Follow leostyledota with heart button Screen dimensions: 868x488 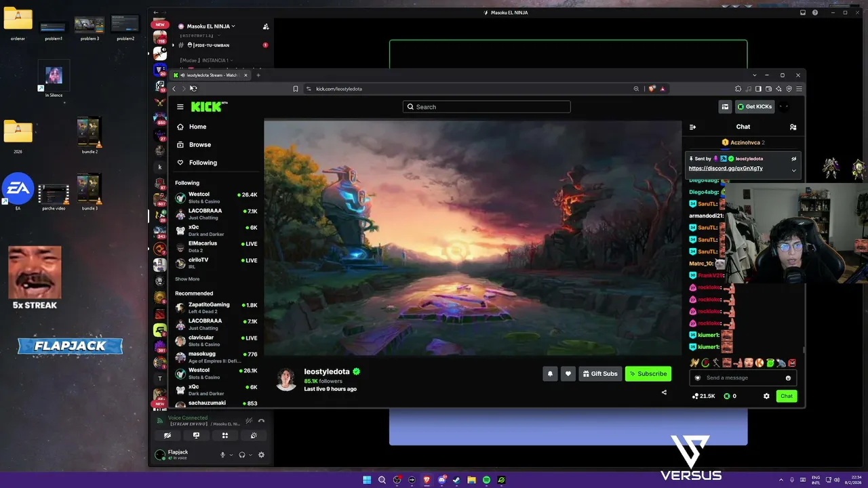click(568, 373)
